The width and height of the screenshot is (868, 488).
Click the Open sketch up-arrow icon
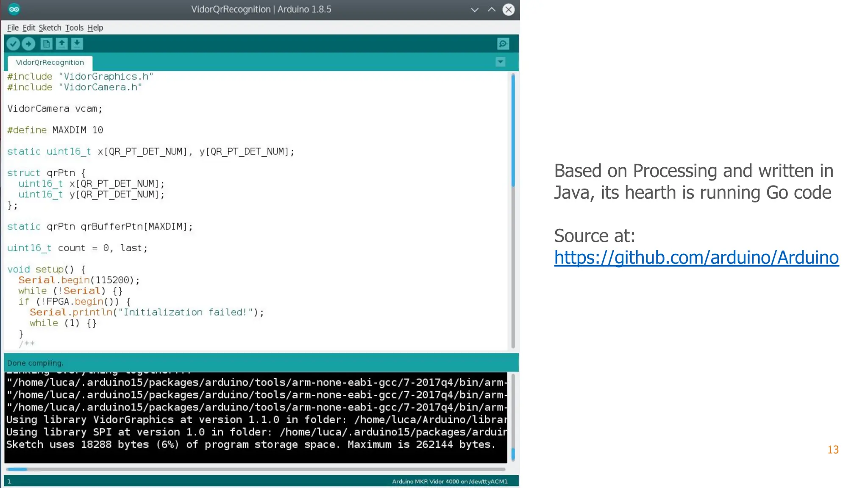click(x=62, y=44)
